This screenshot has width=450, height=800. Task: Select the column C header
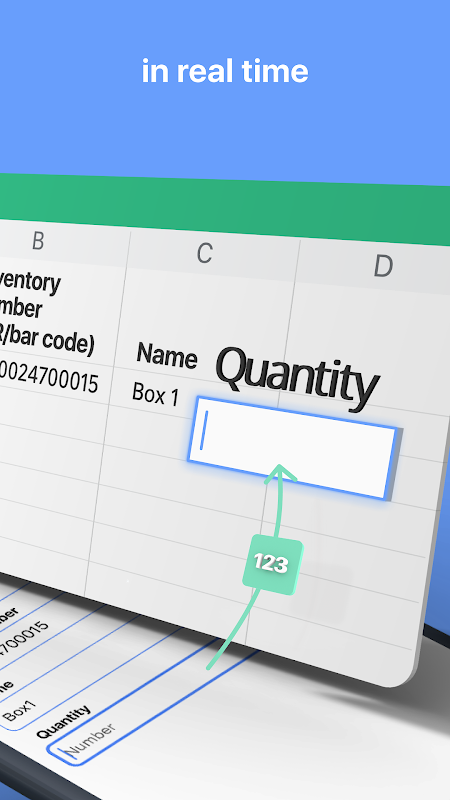point(205,253)
